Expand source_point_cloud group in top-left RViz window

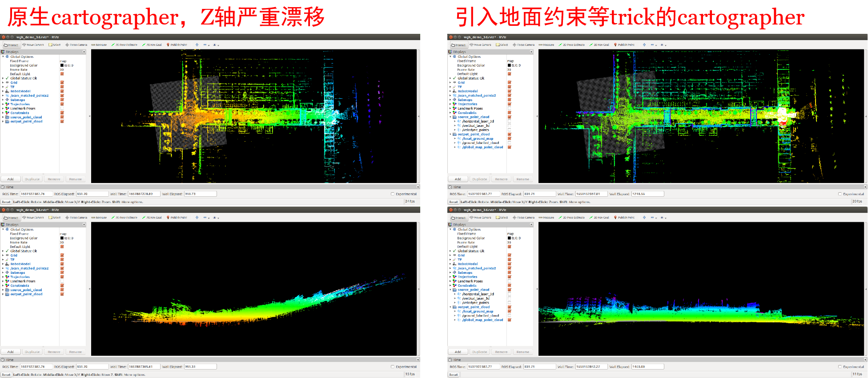pyautogui.click(x=3, y=117)
